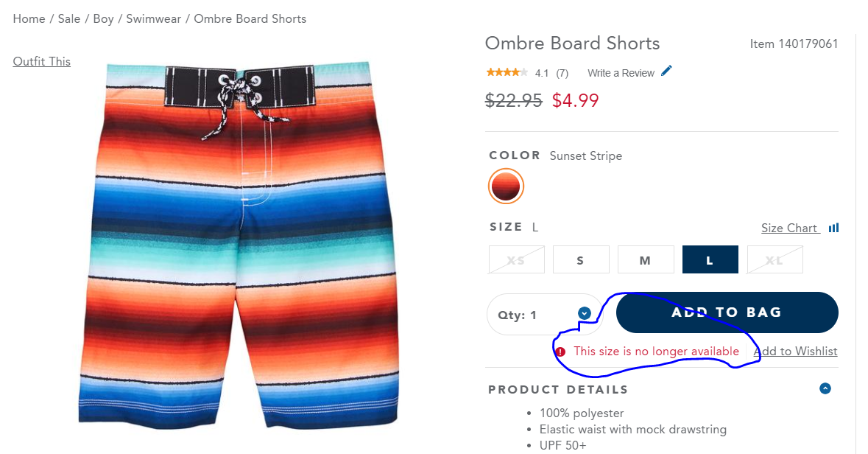The image size is (868, 454).
Task: Open Swimwear breadcrumb category
Action: (153, 19)
